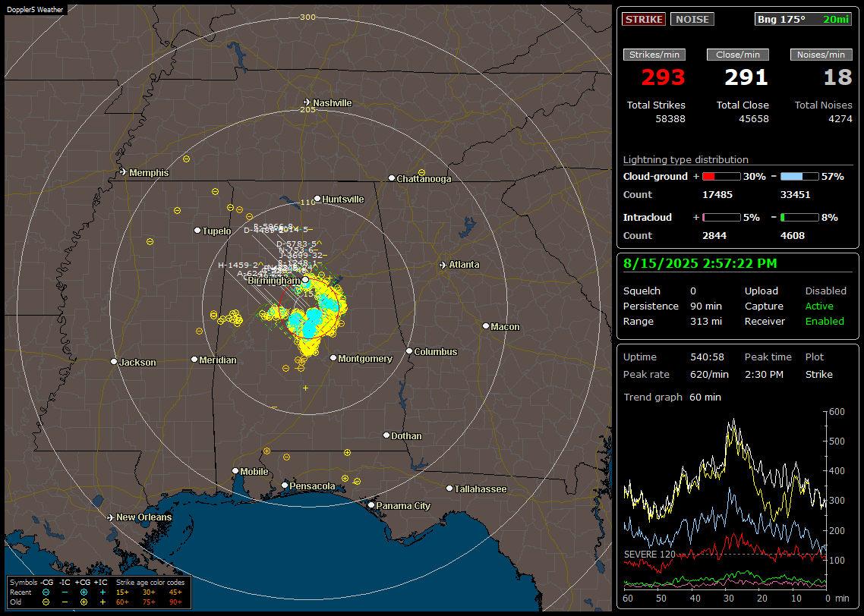864x616 pixels.
Task: Click the Jackson city marker dot
Action: tap(114, 362)
